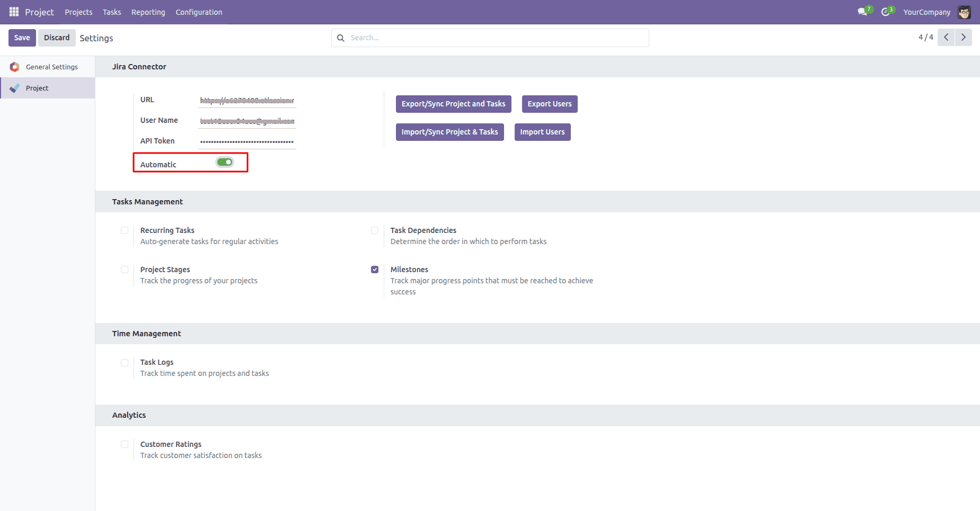980x511 pixels.
Task: Open the messages chat icon
Action: [x=862, y=12]
